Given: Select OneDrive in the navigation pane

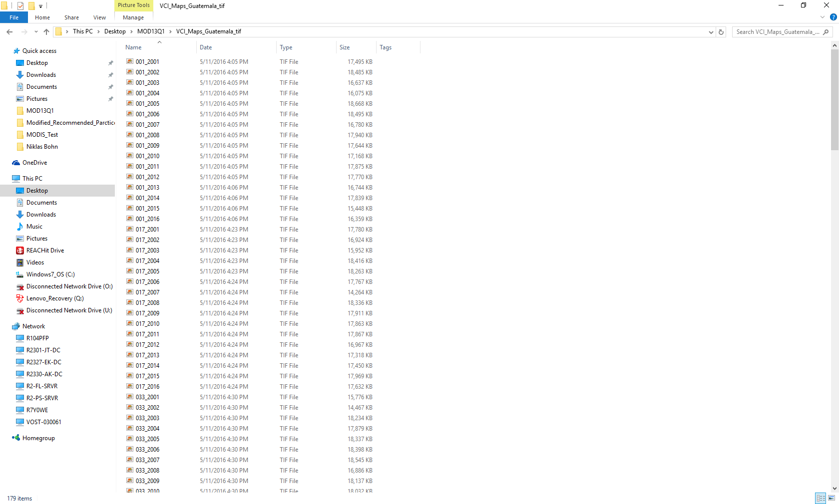Looking at the screenshot, I should click(x=34, y=163).
